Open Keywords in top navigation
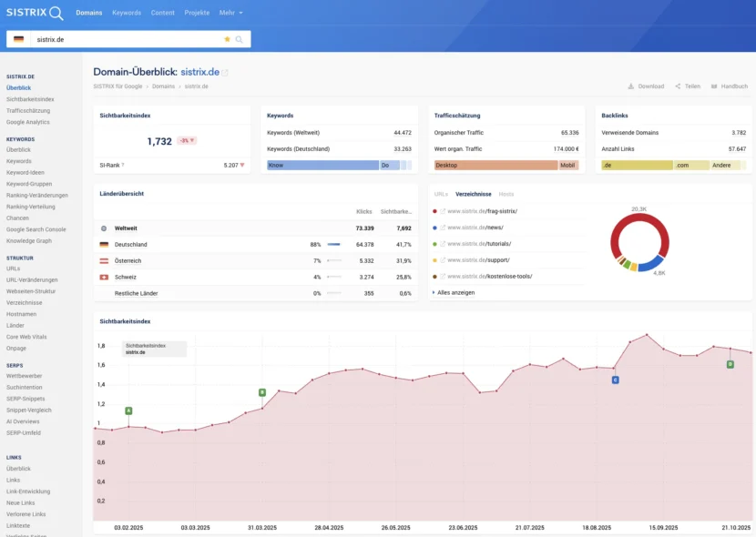The image size is (756, 537). [127, 13]
